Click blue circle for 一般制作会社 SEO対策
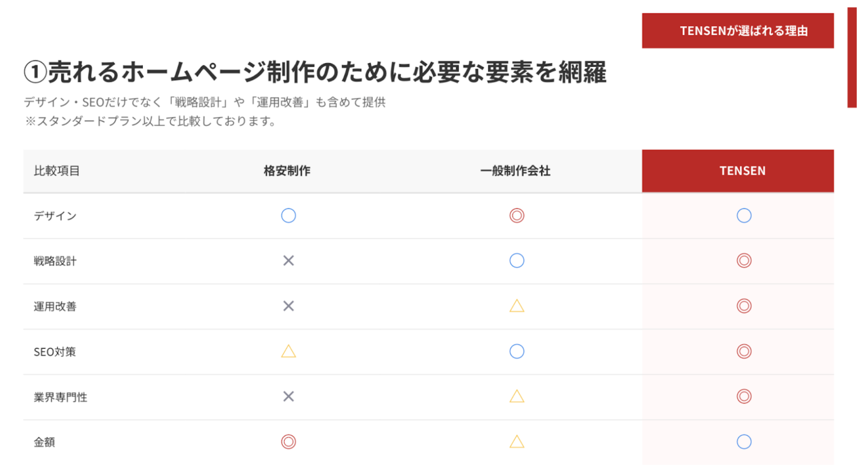The width and height of the screenshot is (868, 475). (517, 351)
